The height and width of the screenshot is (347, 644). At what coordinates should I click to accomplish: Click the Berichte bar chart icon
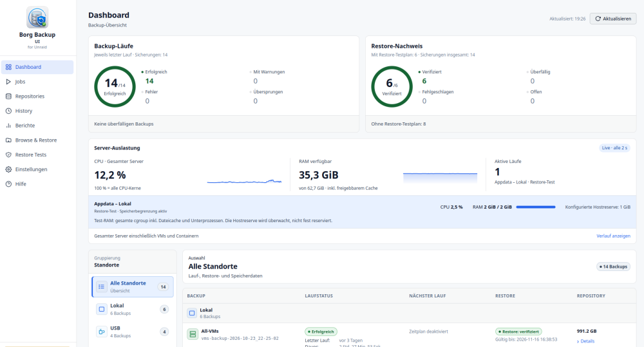tap(8, 126)
